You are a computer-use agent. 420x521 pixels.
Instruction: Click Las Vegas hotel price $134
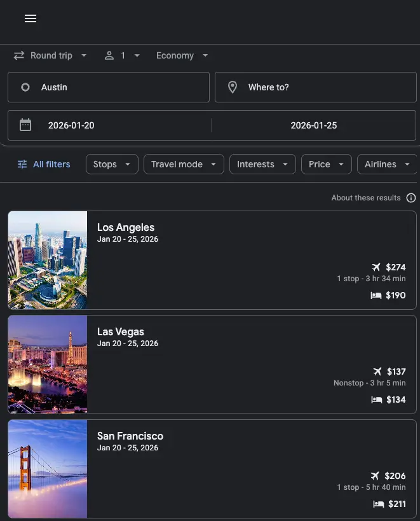click(x=396, y=399)
